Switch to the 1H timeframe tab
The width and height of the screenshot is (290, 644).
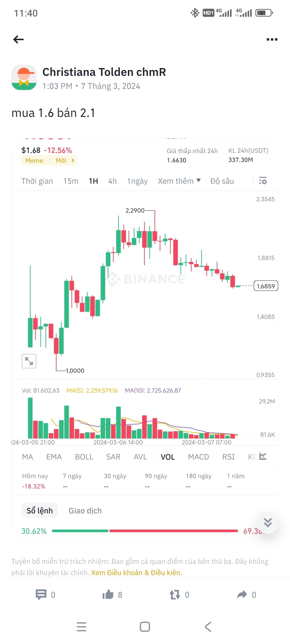click(93, 181)
